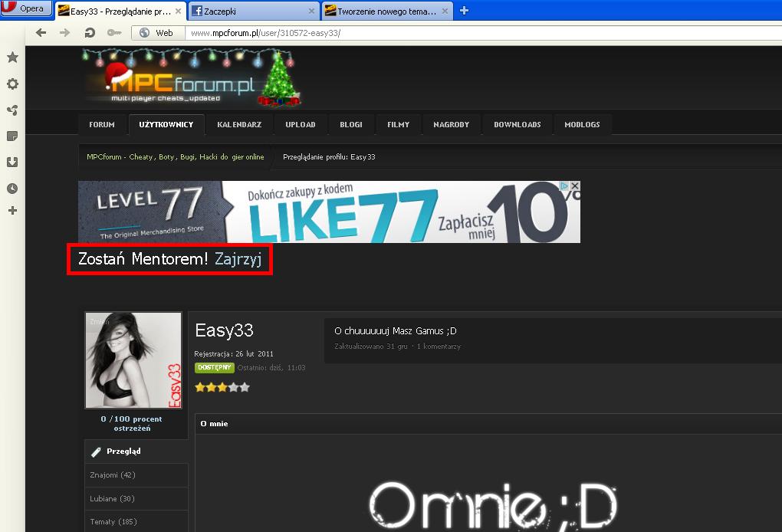Open the password wand key icon

pos(114,33)
